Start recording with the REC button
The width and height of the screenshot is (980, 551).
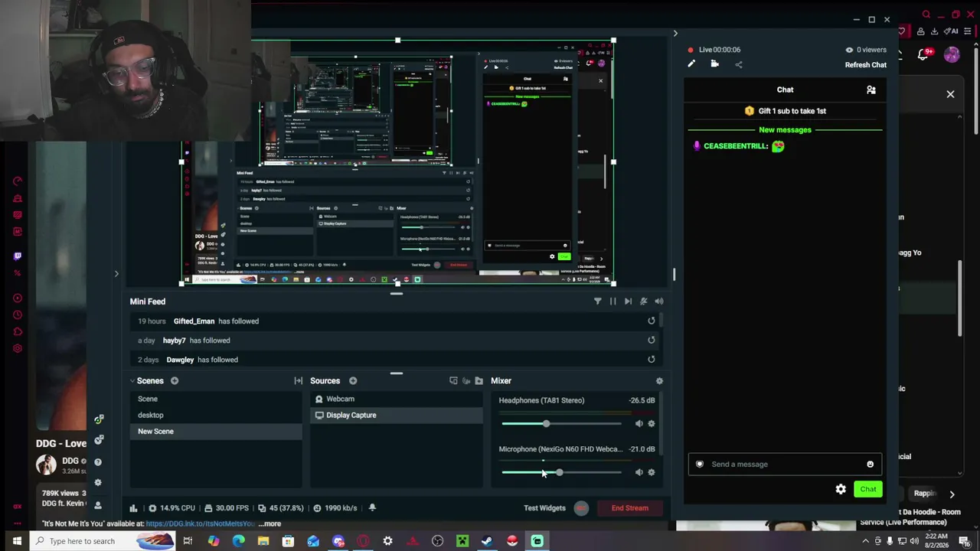pos(581,508)
